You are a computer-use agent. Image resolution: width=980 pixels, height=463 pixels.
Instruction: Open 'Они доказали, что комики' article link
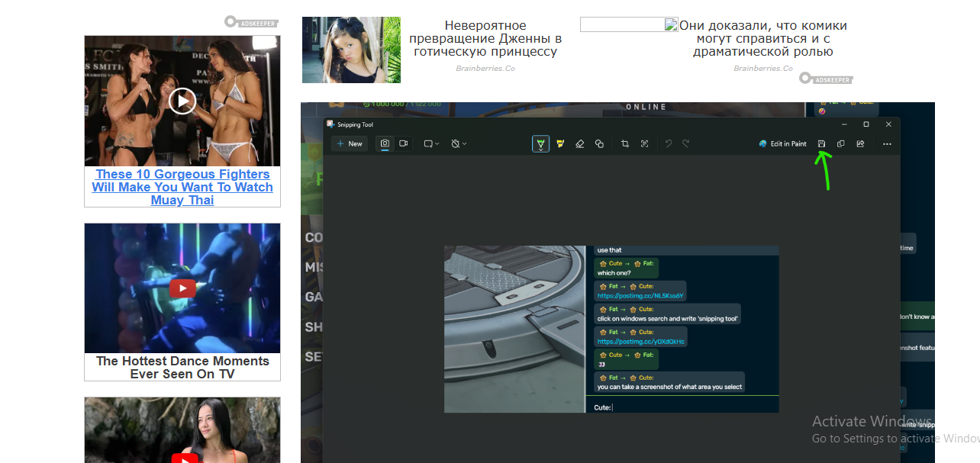click(763, 39)
